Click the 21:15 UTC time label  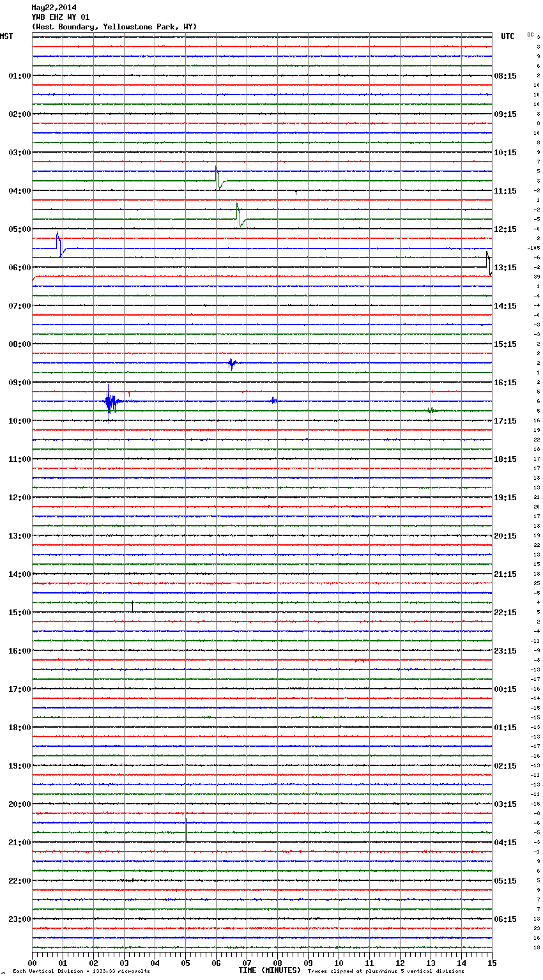coord(505,574)
